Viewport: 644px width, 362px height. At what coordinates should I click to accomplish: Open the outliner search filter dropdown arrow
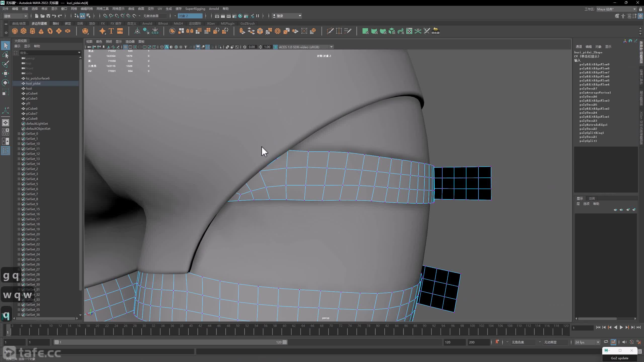tap(79, 53)
